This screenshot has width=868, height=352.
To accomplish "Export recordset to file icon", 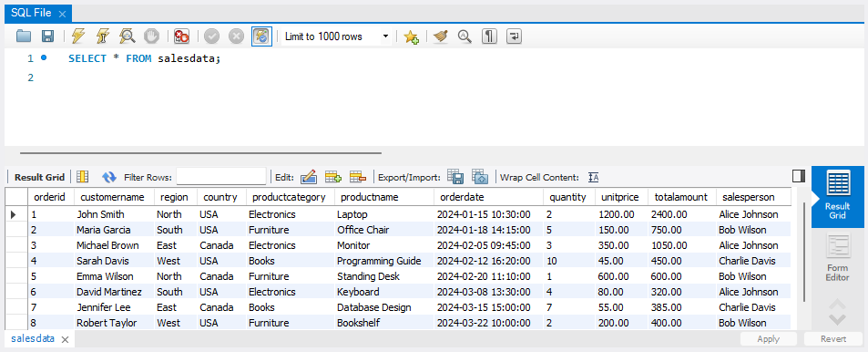I will (455, 177).
